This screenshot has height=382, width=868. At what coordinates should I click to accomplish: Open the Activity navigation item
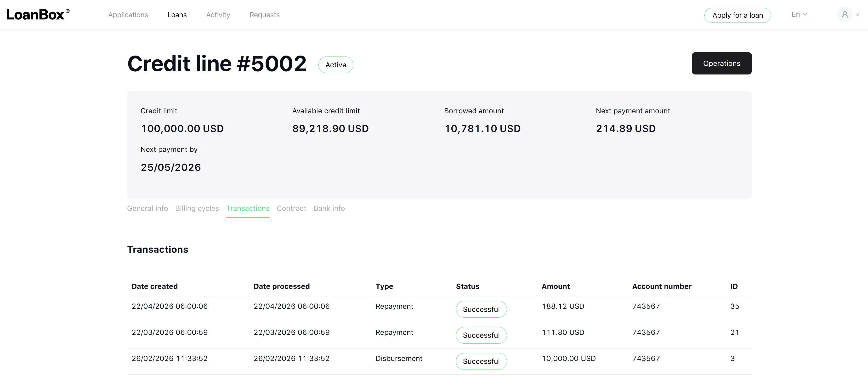click(x=218, y=15)
